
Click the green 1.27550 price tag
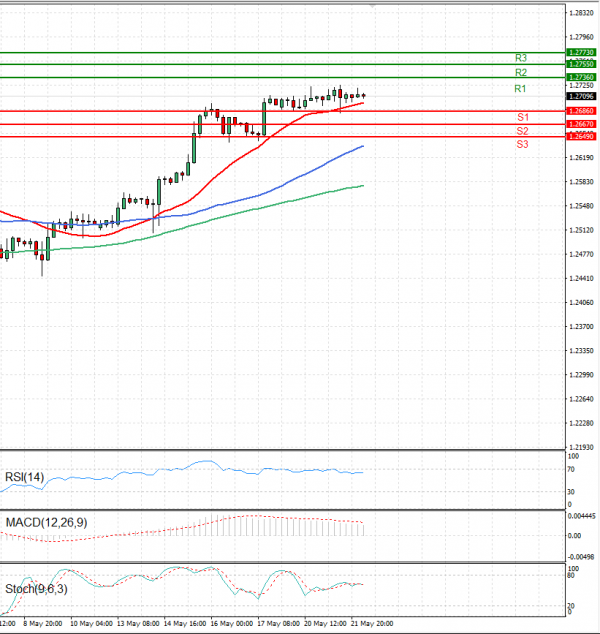click(581, 64)
